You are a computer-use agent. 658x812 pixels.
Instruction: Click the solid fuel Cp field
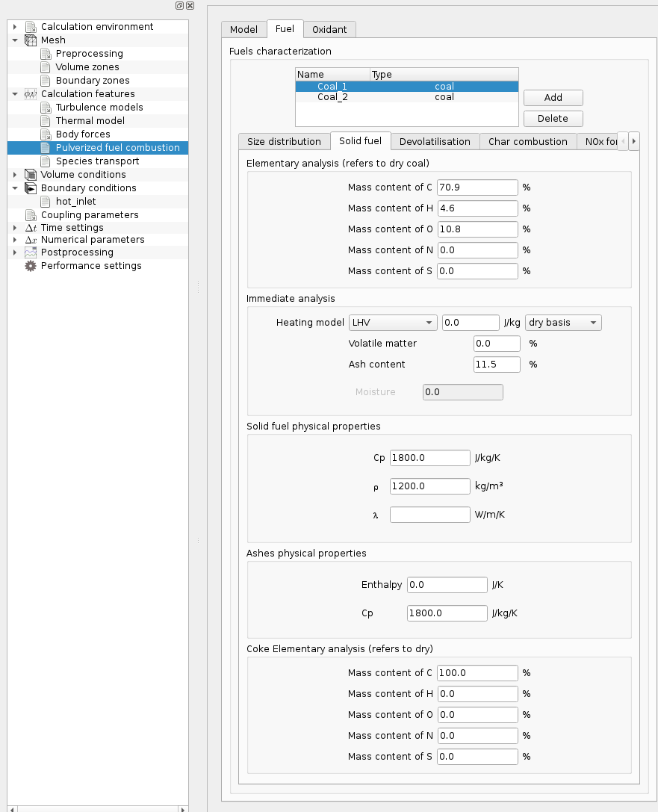point(429,458)
